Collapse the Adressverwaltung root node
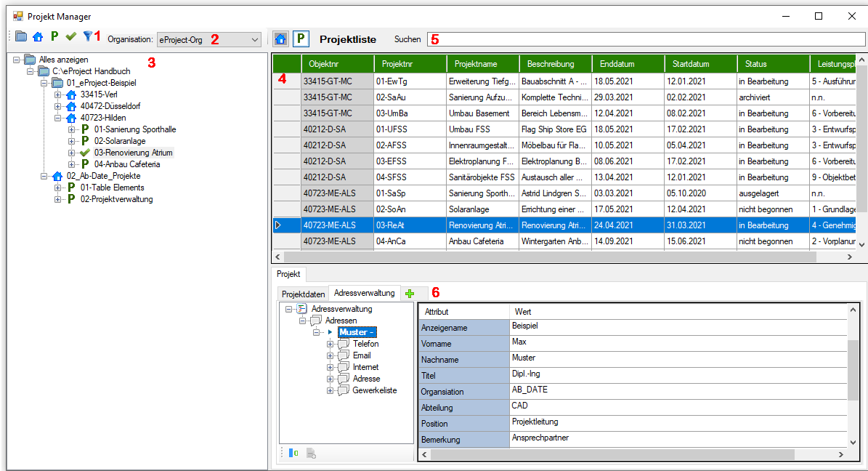 click(x=288, y=309)
